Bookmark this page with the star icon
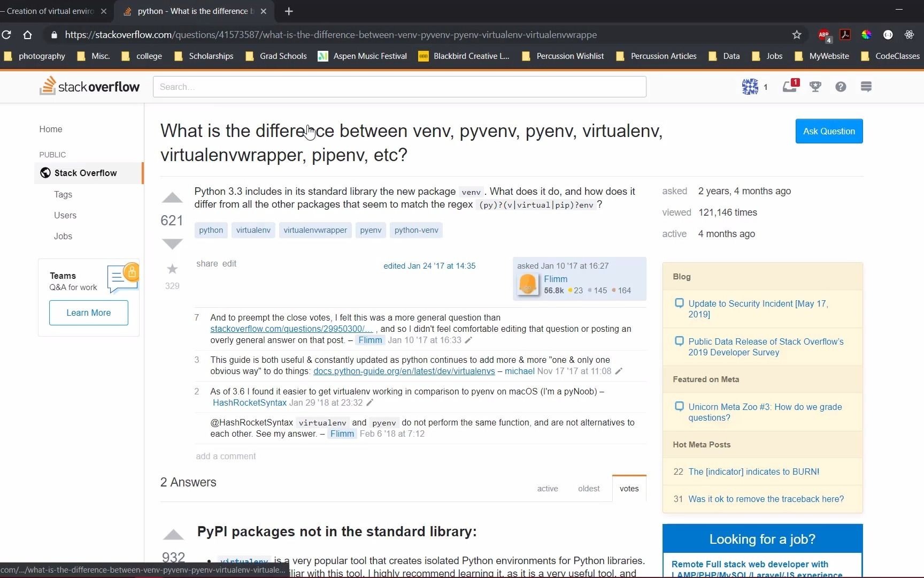The height and width of the screenshot is (578, 924). tap(797, 35)
